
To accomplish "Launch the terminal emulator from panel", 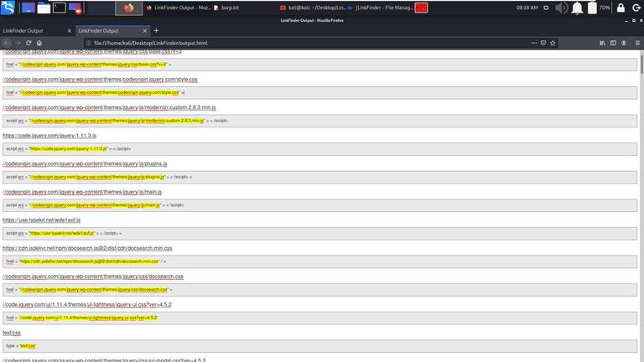I will 60,8.
